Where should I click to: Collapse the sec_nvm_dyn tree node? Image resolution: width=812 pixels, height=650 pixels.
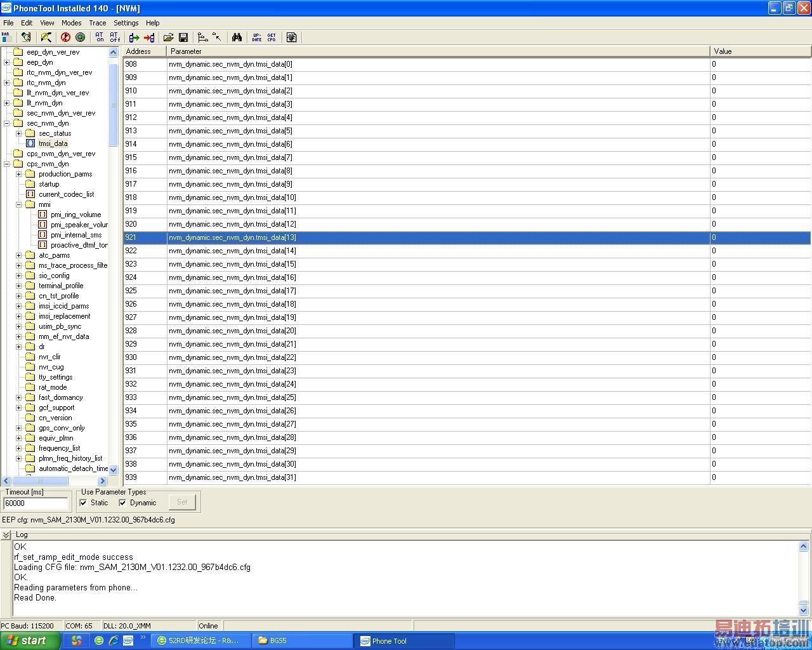pyautogui.click(x=6, y=123)
